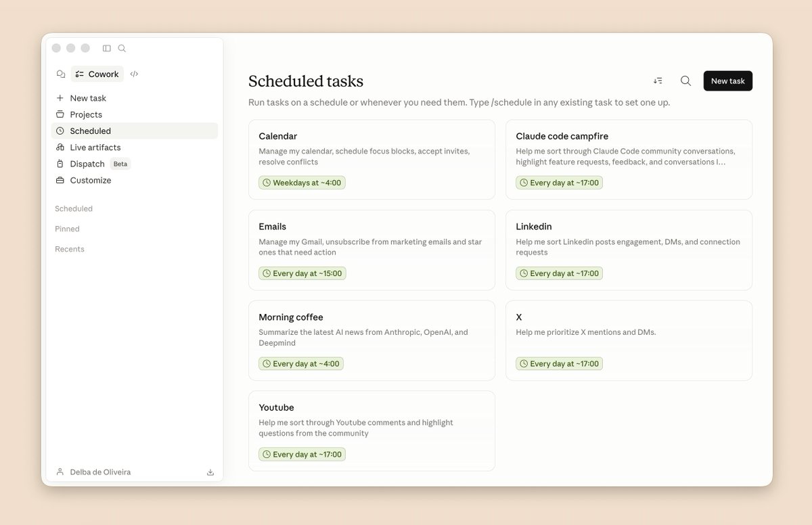Screen dimensions: 812x525
Task: Open Projects in the sidebar
Action: [135, 114]
